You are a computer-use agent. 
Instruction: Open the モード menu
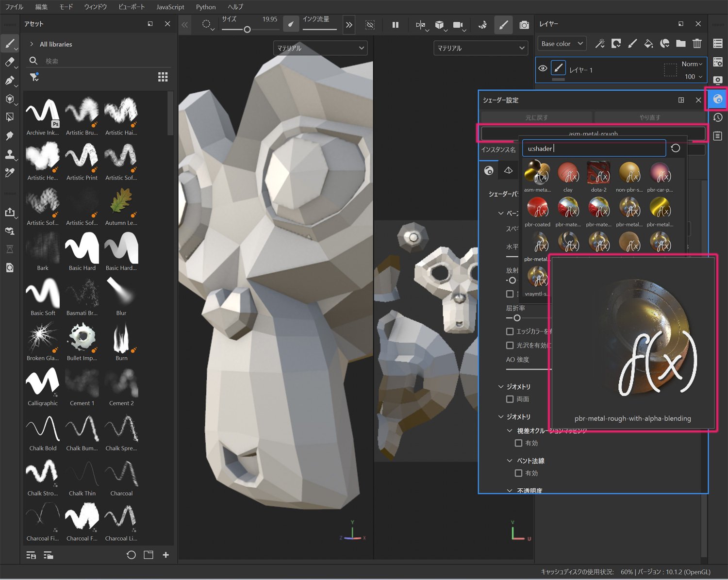pos(66,7)
